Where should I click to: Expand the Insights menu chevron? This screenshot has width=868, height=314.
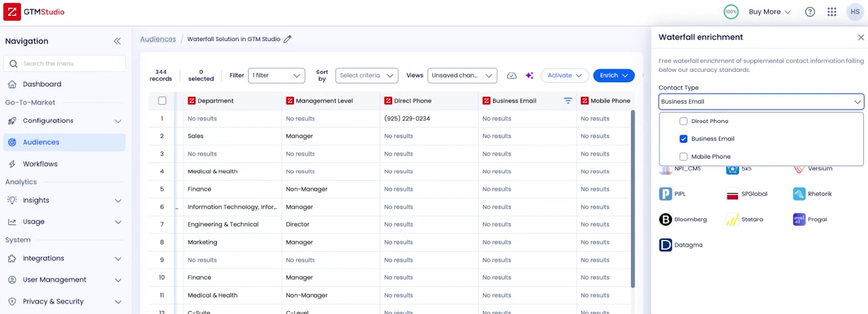click(118, 201)
